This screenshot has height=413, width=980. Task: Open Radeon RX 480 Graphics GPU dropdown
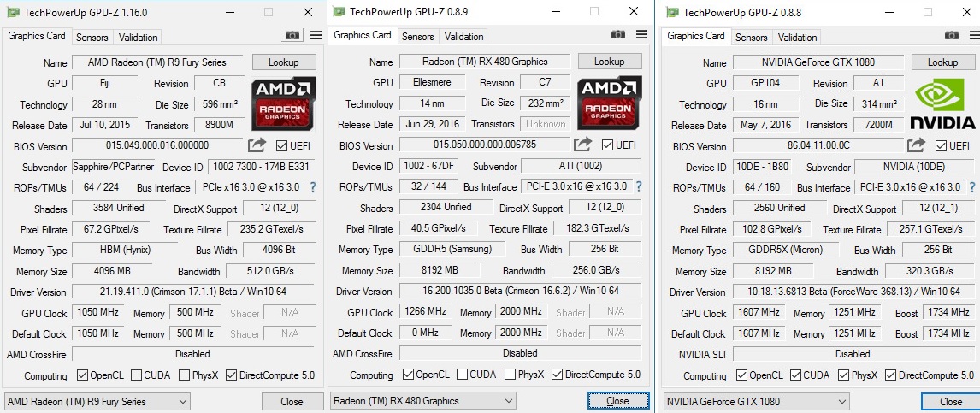(423, 400)
